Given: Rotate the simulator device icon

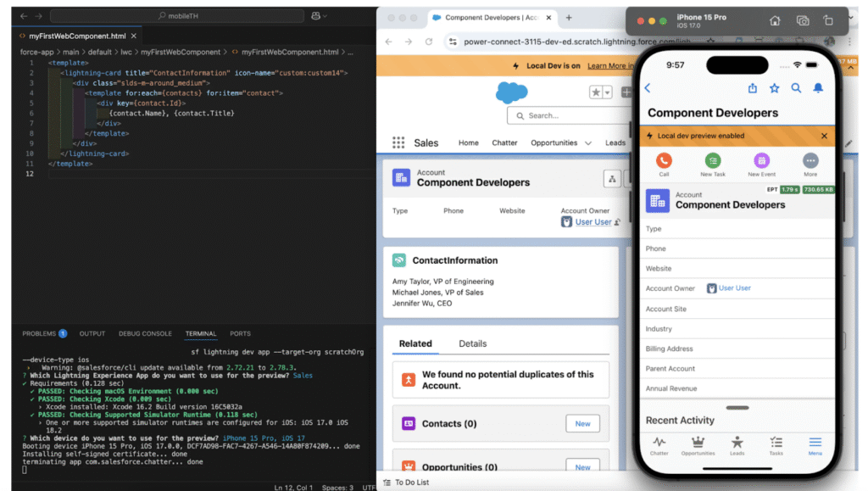Looking at the screenshot, I should [828, 21].
